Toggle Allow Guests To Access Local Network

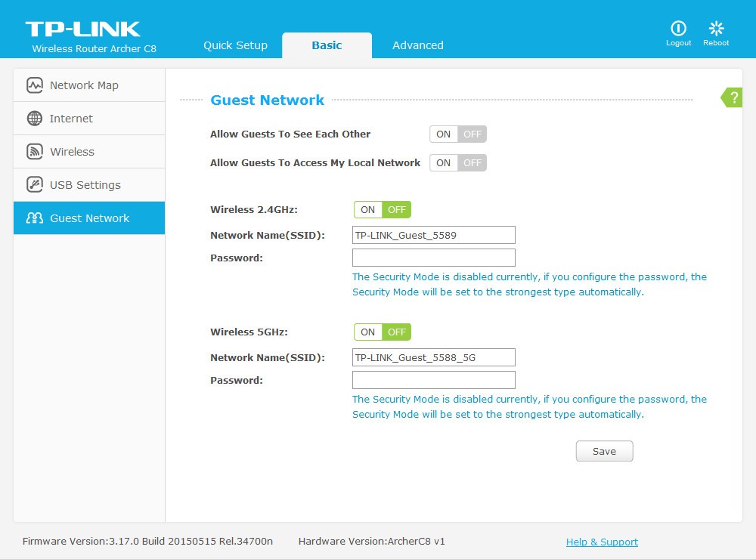click(458, 163)
